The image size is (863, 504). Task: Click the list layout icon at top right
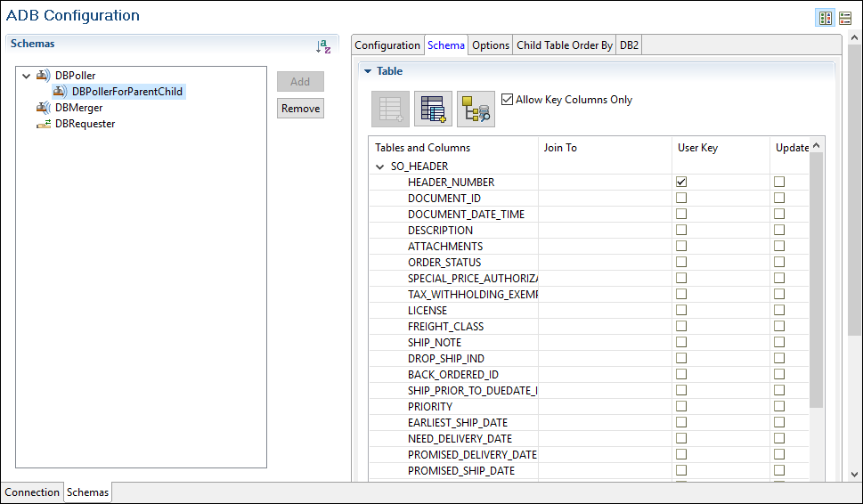pyautogui.click(x=844, y=18)
